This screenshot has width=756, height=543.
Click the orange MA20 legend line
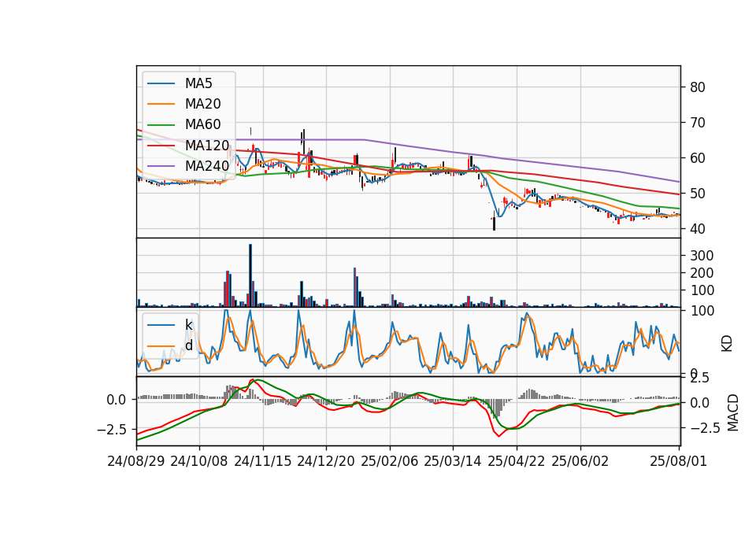tap(161, 104)
